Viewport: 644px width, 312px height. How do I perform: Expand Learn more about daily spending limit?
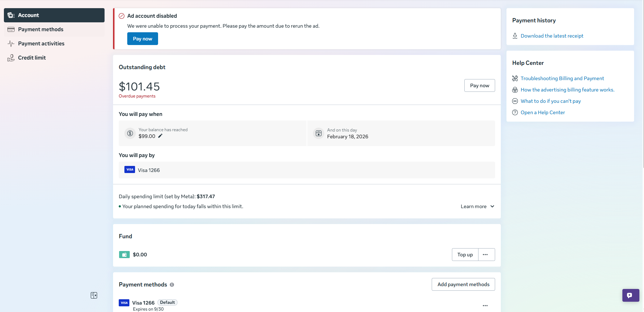click(477, 206)
